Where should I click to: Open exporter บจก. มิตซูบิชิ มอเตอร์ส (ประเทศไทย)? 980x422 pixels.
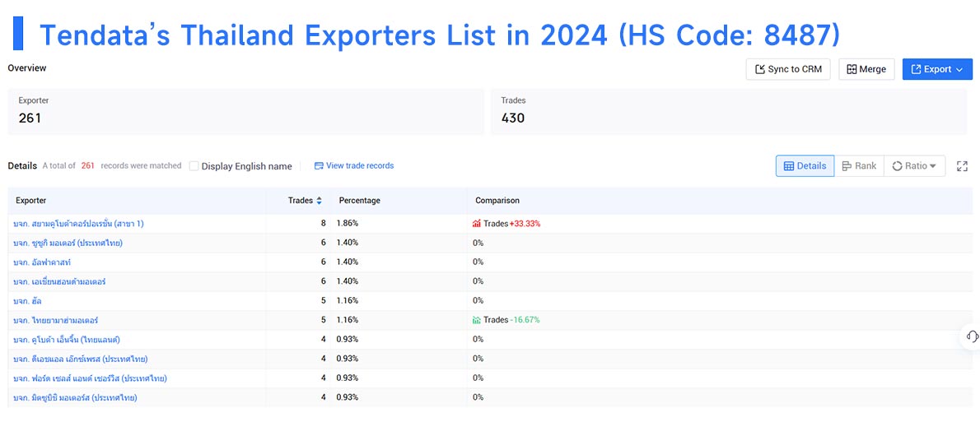click(x=75, y=397)
